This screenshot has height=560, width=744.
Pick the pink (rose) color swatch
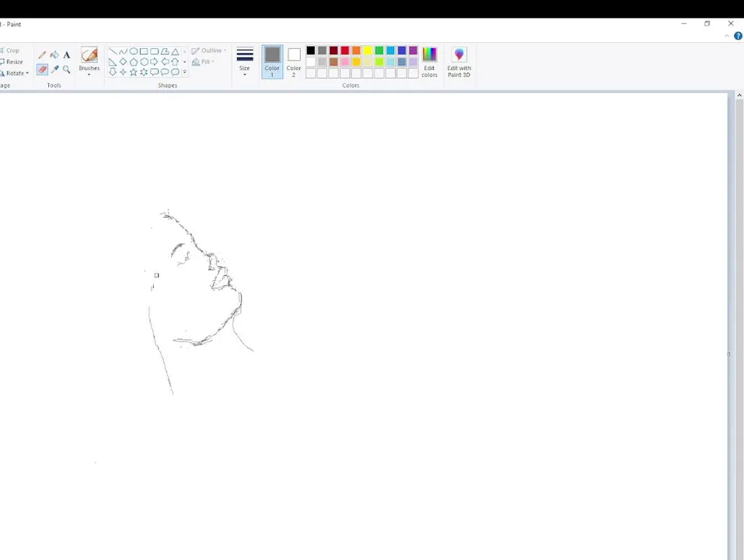(345, 61)
